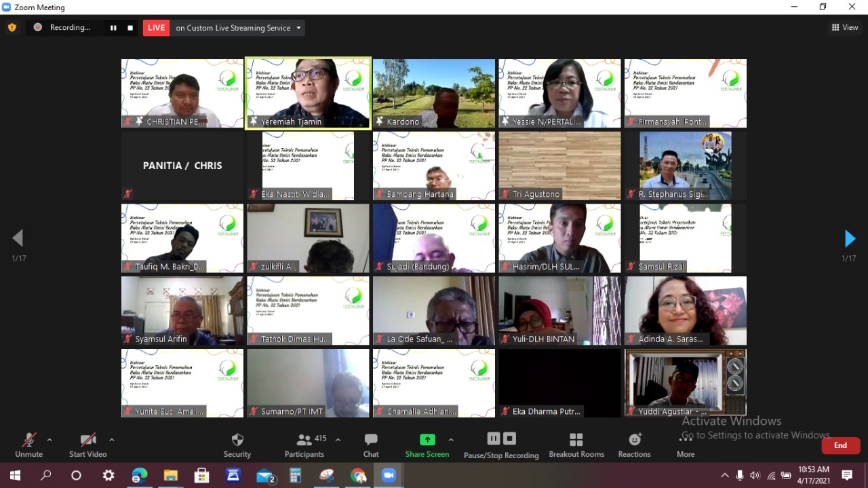This screenshot has width=868, height=488.
Task: Open Breakout Rooms
Action: coord(576,445)
